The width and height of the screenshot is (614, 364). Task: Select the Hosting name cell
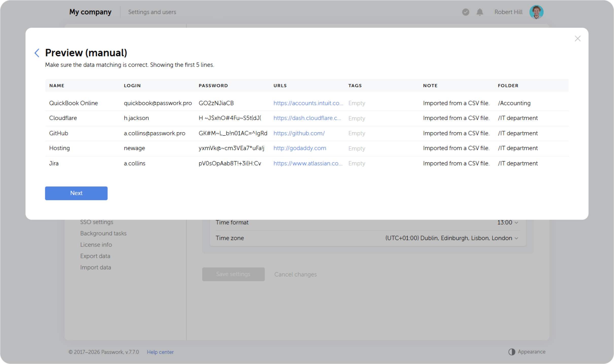coord(59,148)
